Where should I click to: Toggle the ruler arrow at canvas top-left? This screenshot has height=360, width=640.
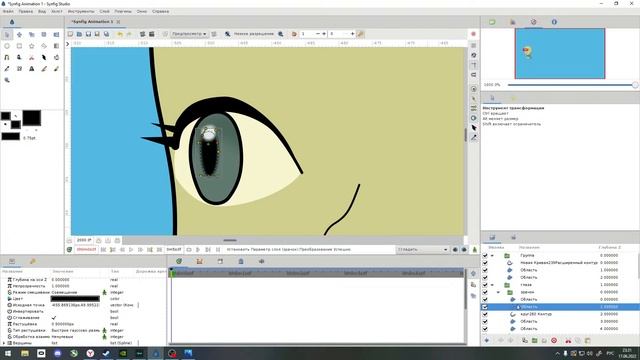[x=68, y=44]
